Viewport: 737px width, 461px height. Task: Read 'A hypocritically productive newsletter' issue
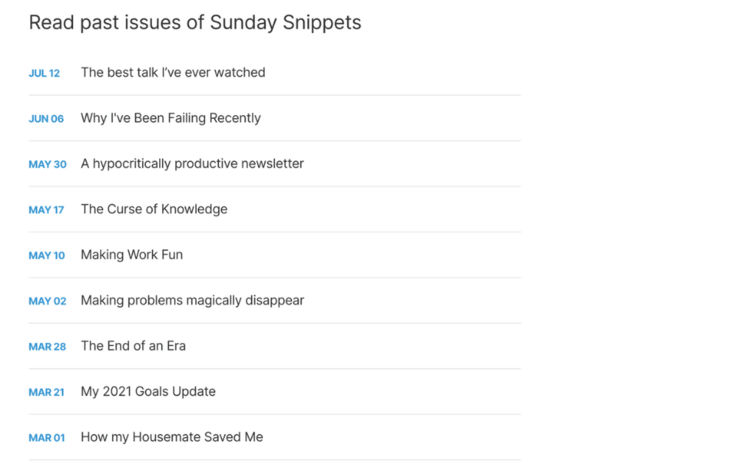192,164
